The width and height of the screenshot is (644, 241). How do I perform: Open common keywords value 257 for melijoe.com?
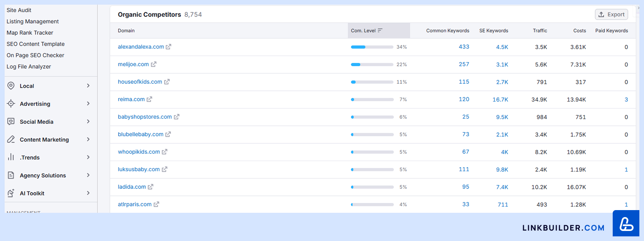[x=464, y=64]
